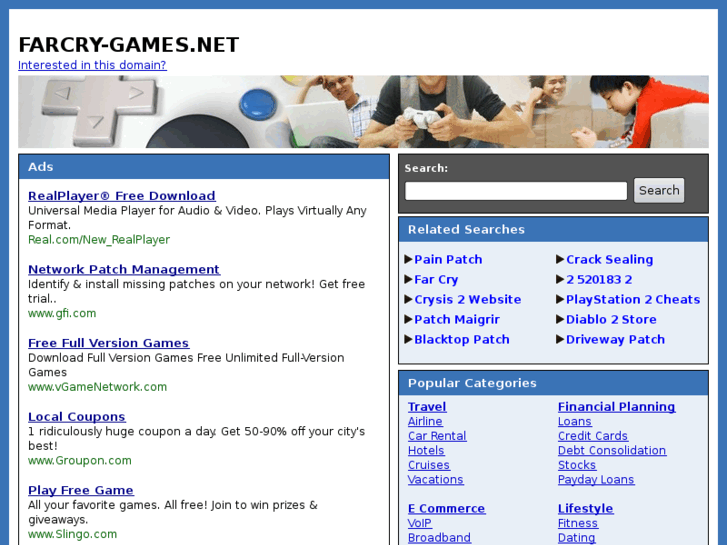The height and width of the screenshot is (545, 727).
Task: Click the arrow icon beside Crysis 2 Website
Action: tap(408, 299)
